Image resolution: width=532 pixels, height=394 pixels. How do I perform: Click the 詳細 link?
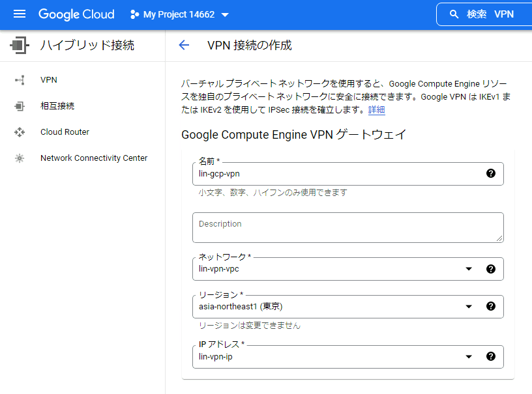pos(377,110)
